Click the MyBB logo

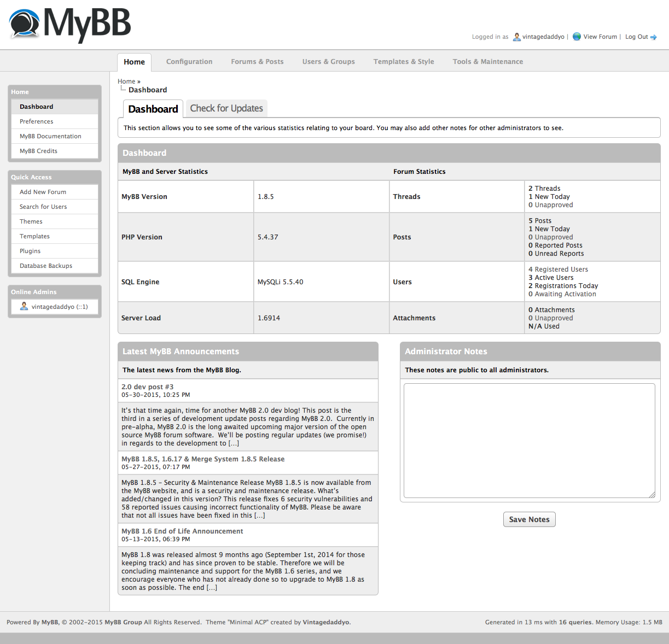[x=70, y=25]
